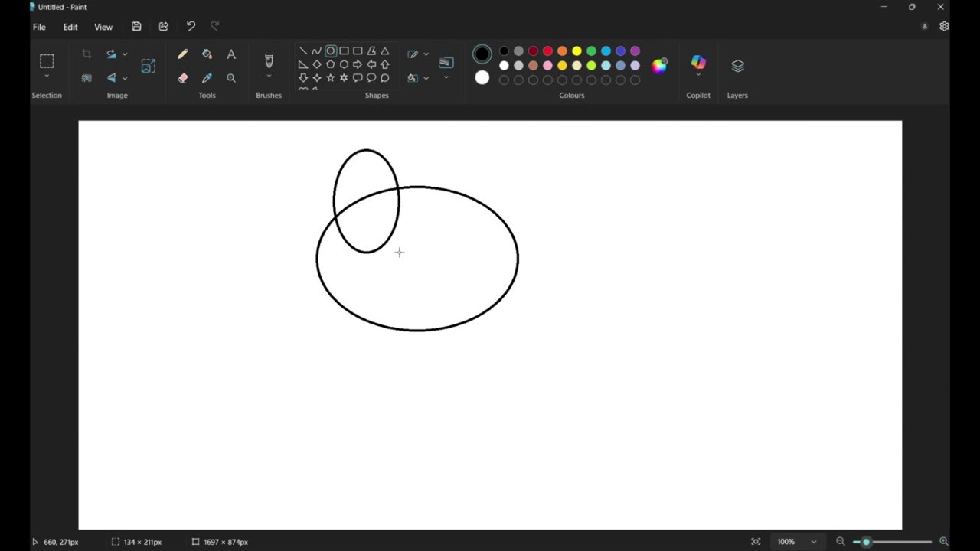Choose the Rounded rectangle shape
This screenshot has height=551, width=980.
point(358,51)
